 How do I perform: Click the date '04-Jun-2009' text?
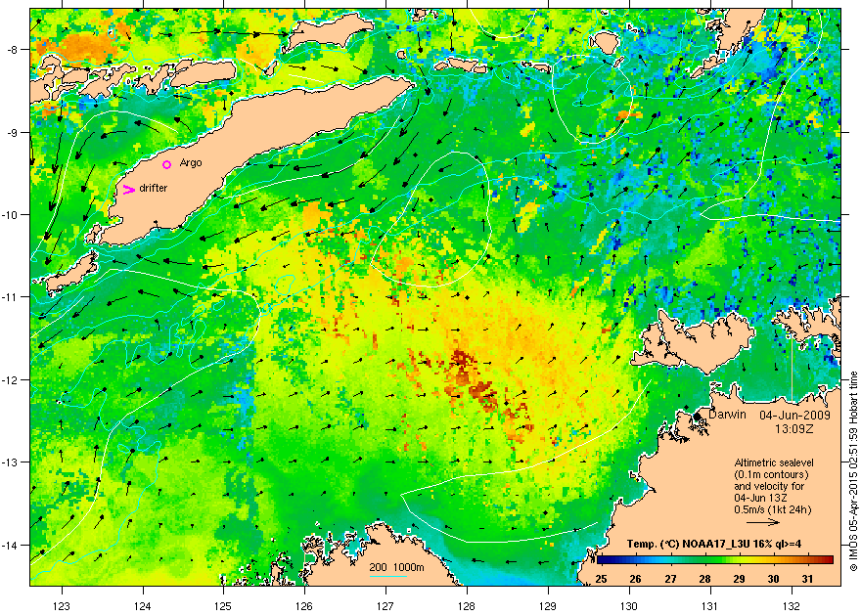pyautogui.click(x=794, y=416)
